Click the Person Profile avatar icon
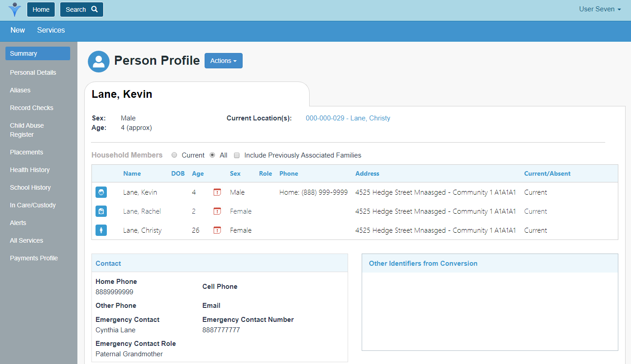 click(x=99, y=62)
